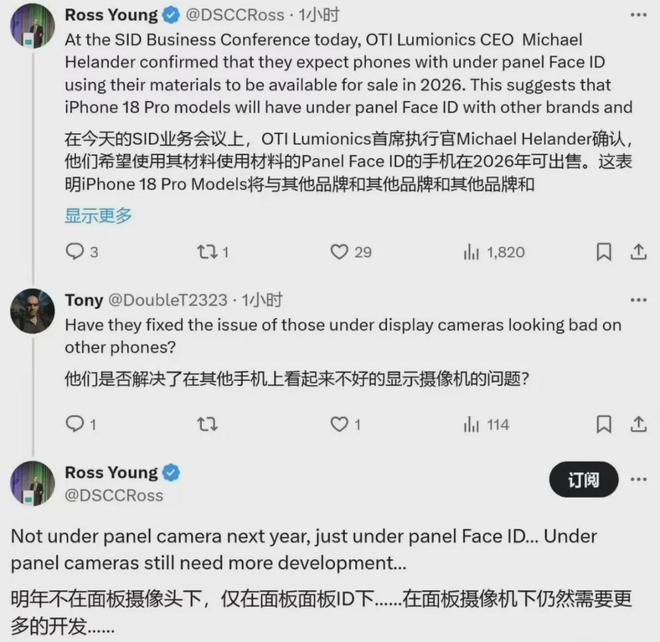Share Tony's tweet
Image resolution: width=660 pixels, height=642 pixels.
(x=638, y=424)
